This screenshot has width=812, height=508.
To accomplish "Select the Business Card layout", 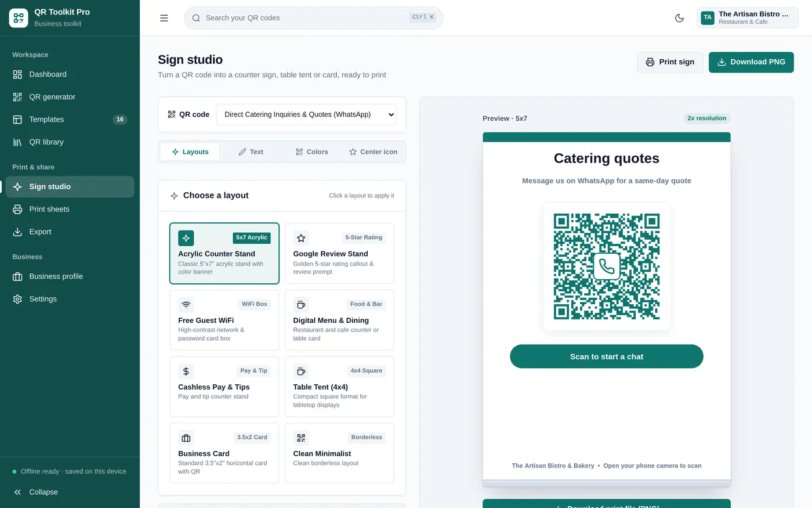I will 224,453.
